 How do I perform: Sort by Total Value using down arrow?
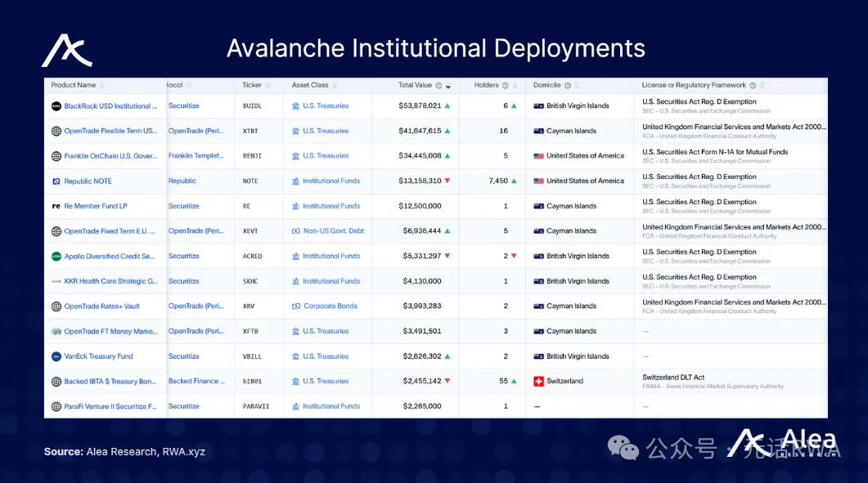[x=447, y=86]
